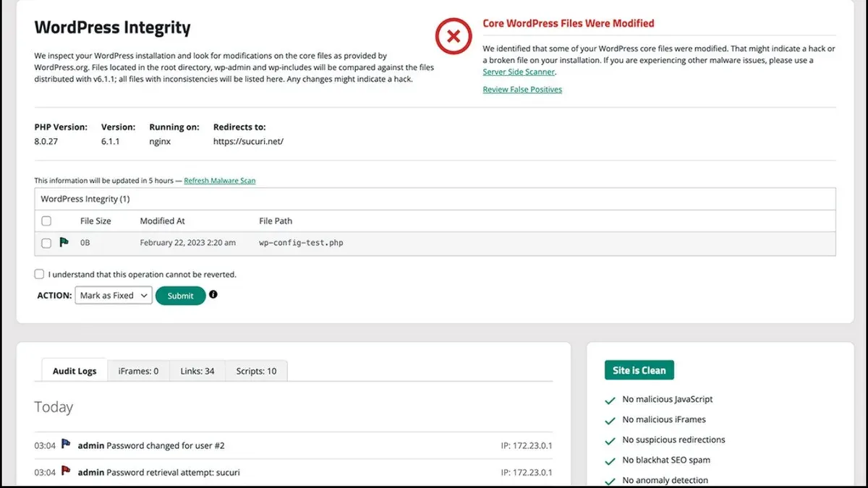This screenshot has width=868, height=488.
Task: Enable 'I understand this operation cannot be reverted'
Action: tap(39, 275)
